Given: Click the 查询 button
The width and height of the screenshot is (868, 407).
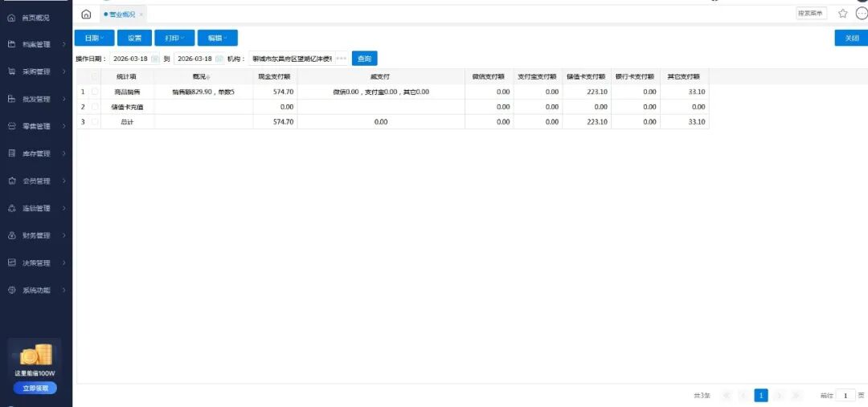Looking at the screenshot, I should pos(364,59).
